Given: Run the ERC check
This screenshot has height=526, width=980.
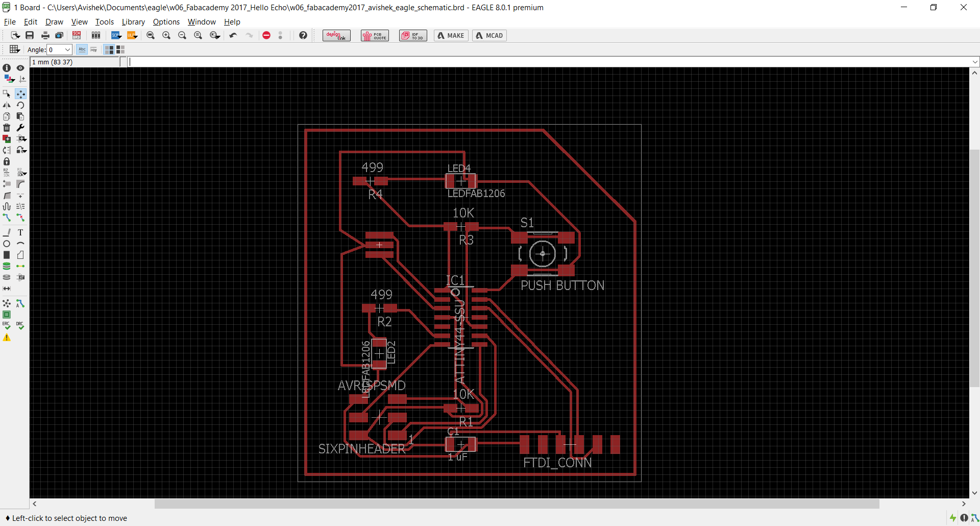Looking at the screenshot, I should pyautogui.click(x=7, y=326).
